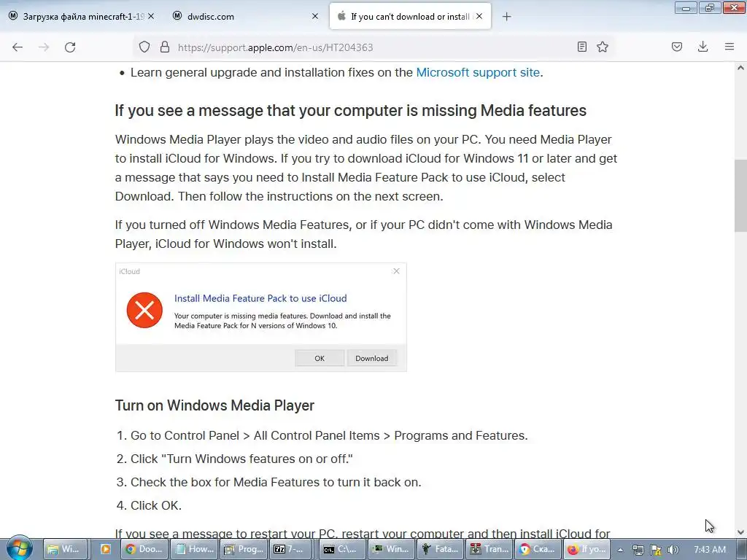Click the shield tracking protection icon
Screen dimensions: 747x560
coord(144,47)
